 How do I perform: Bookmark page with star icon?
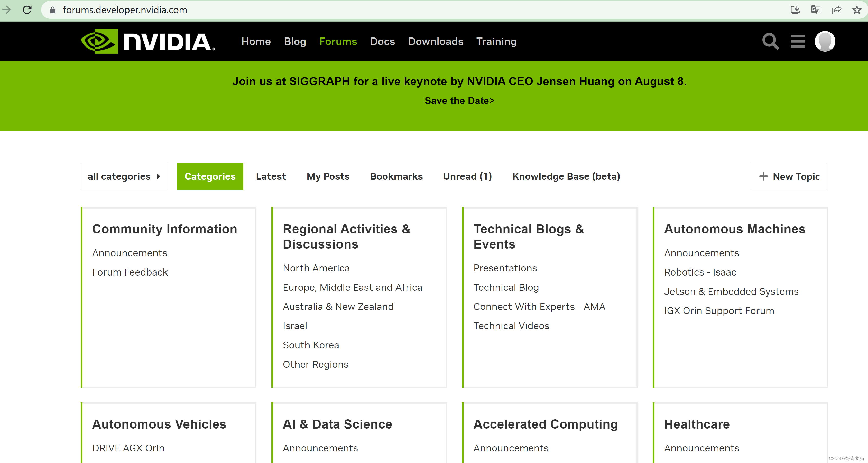tap(856, 10)
